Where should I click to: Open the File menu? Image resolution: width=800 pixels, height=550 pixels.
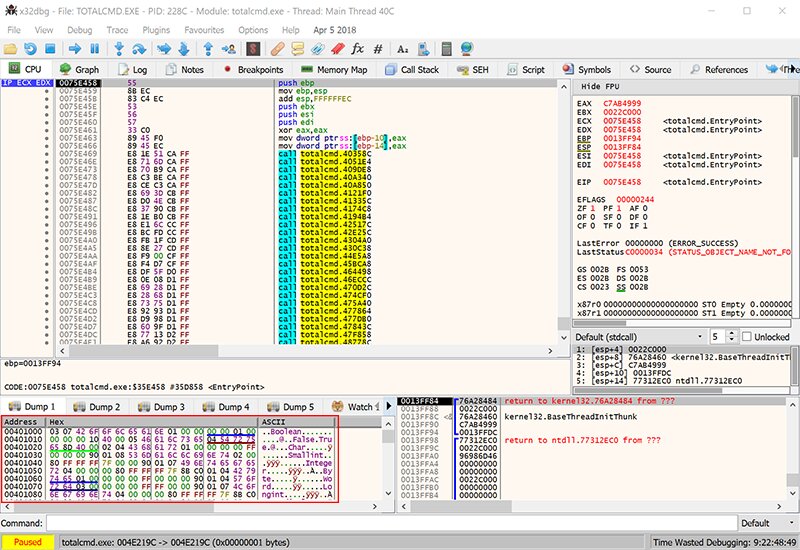[x=14, y=30]
